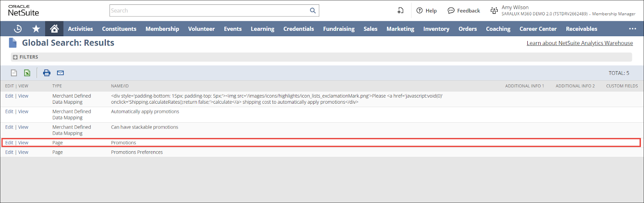Show more navigation menu items

pos(632,29)
